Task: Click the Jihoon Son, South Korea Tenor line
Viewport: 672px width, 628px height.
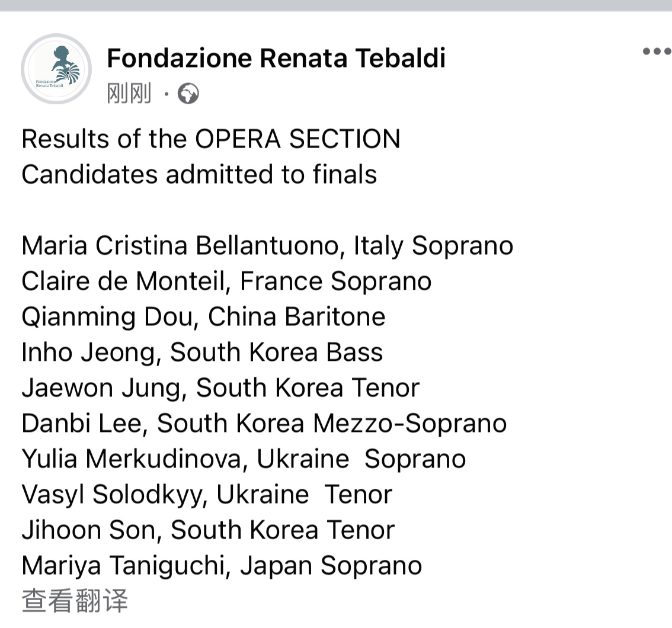Action: [x=208, y=530]
